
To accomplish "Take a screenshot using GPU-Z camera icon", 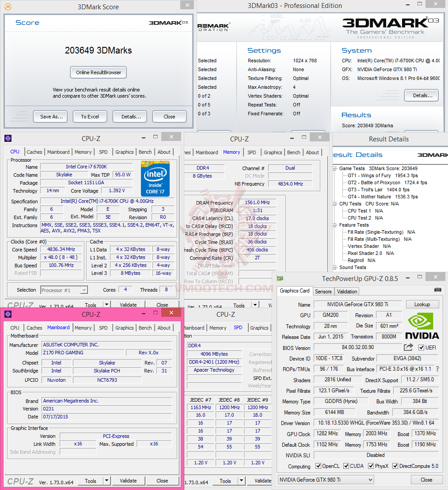I will pos(437,289).
